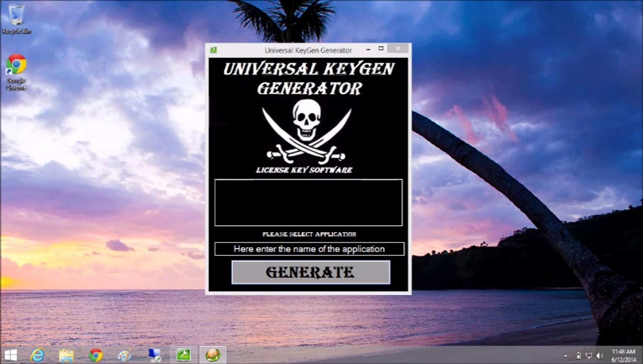Select the Google Chrome desktop shortcut
This screenshot has width=643, height=364.
16,72
